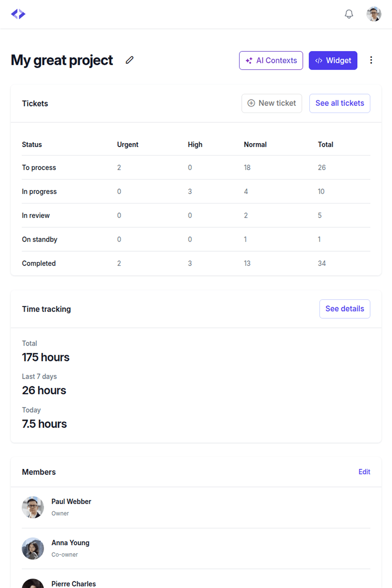Open user profile avatar menu

pos(374,14)
